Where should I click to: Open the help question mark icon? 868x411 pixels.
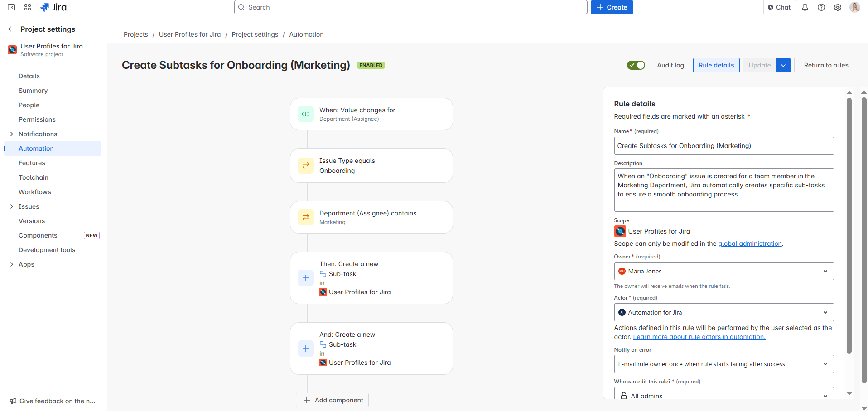821,7
